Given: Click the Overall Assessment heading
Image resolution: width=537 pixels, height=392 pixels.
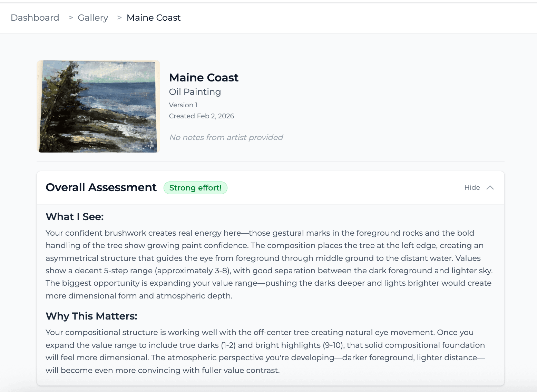Looking at the screenshot, I should tap(101, 187).
